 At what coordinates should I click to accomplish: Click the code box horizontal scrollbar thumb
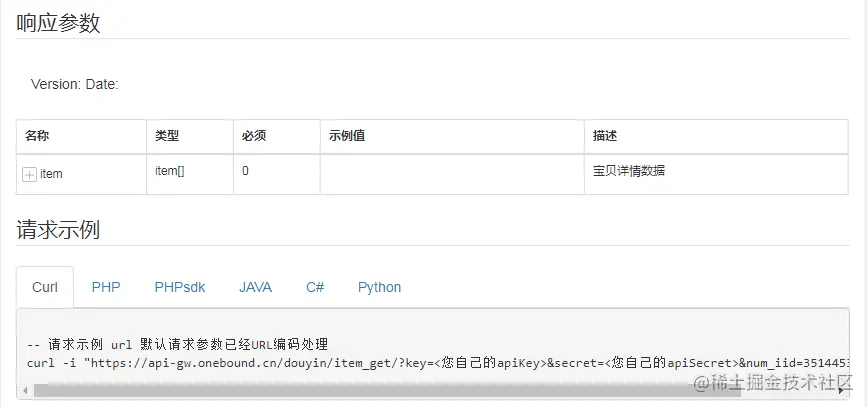(x=387, y=391)
